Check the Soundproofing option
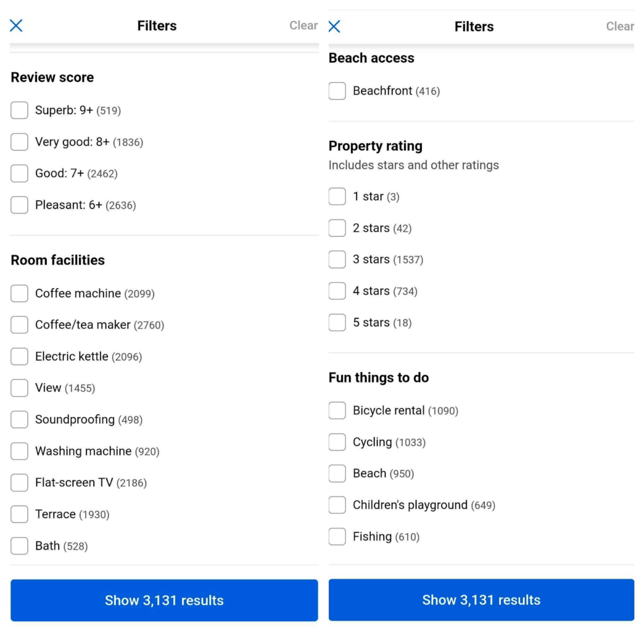The image size is (644, 644). (19, 420)
